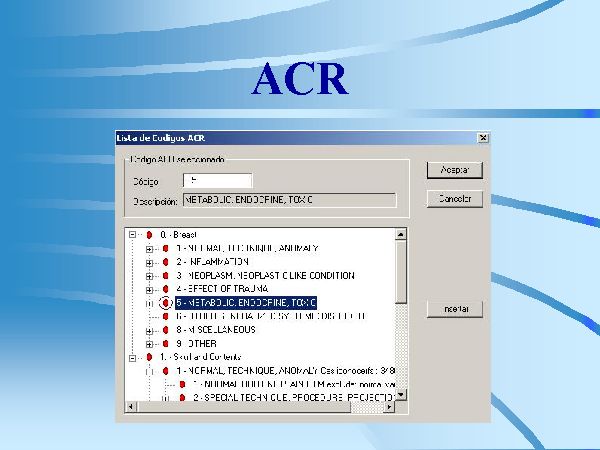Viewport: 600px width, 450px height.
Task: Close the Lista de Codigos ACR dialog
Action: pyautogui.click(x=483, y=138)
